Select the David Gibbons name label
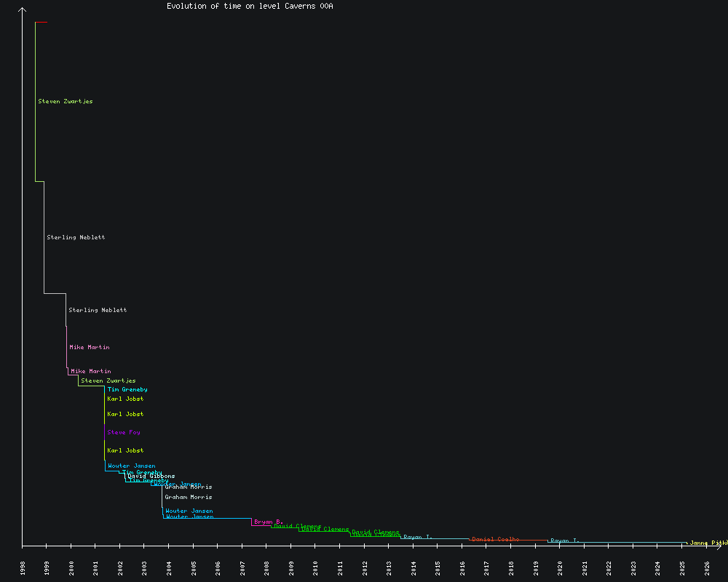 point(151,477)
